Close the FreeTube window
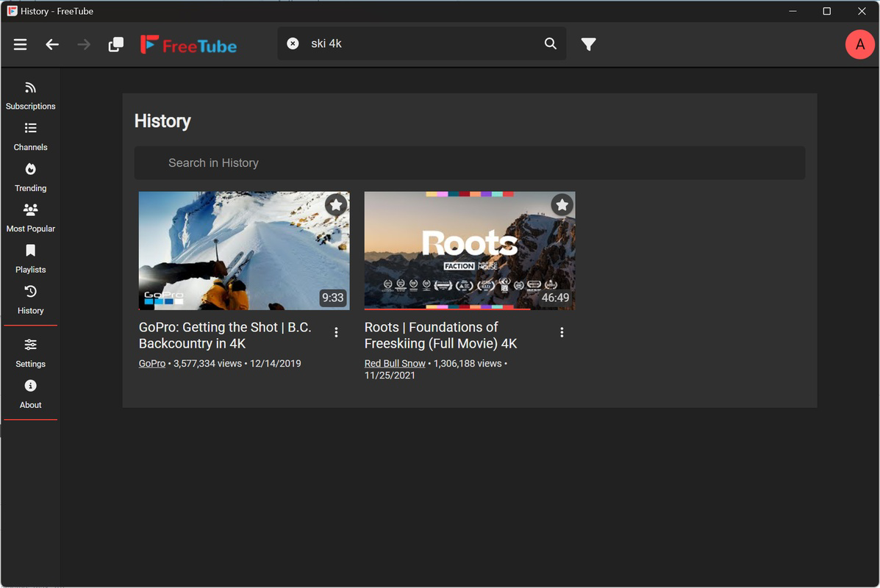880x588 pixels. pos(862,11)
